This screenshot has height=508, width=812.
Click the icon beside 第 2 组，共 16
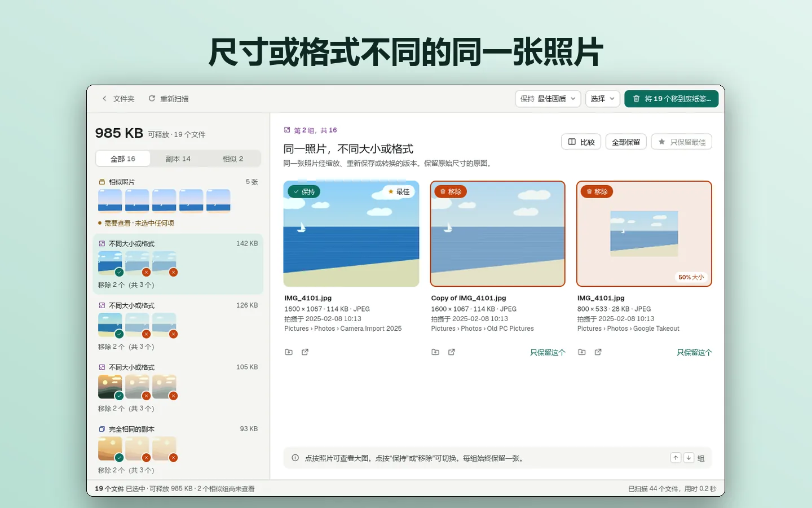(x=287, y=130)
